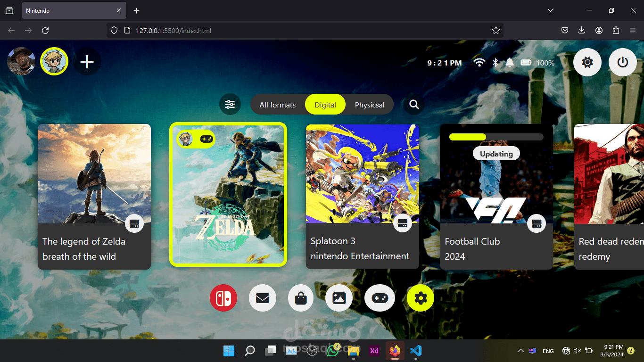Viewport: 644px width, 362px height.
Task: Click the storage icon on Zelda breath of the wild card
Action: (134, 223)
